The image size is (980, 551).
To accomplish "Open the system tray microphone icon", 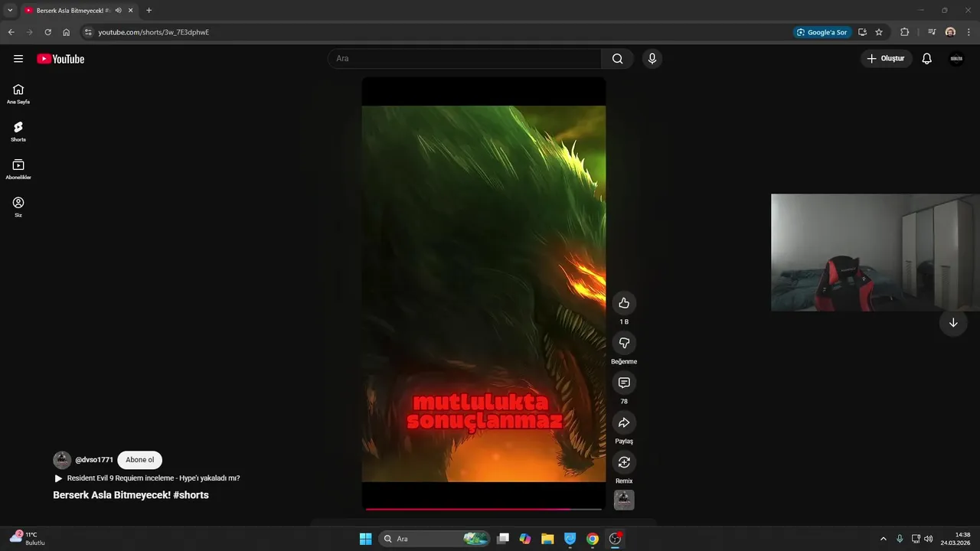I will click(900, 539).
